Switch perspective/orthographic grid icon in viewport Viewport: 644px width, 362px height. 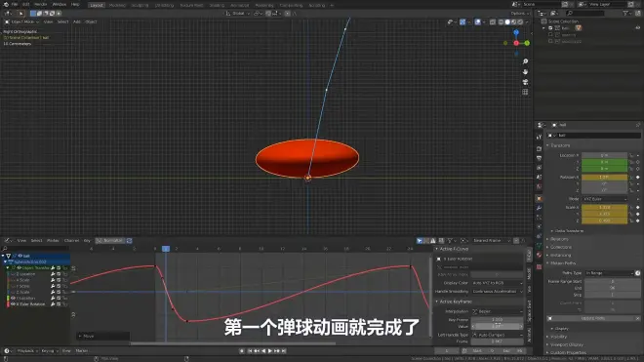pos(525,92)
